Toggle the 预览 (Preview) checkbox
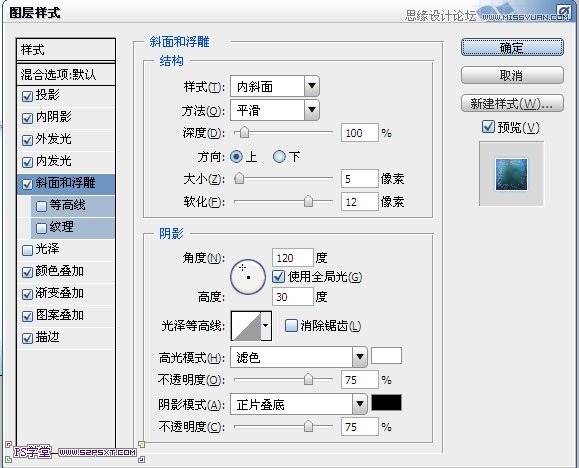This screenshot has height=468, width=579. click(x=488, y=127)
